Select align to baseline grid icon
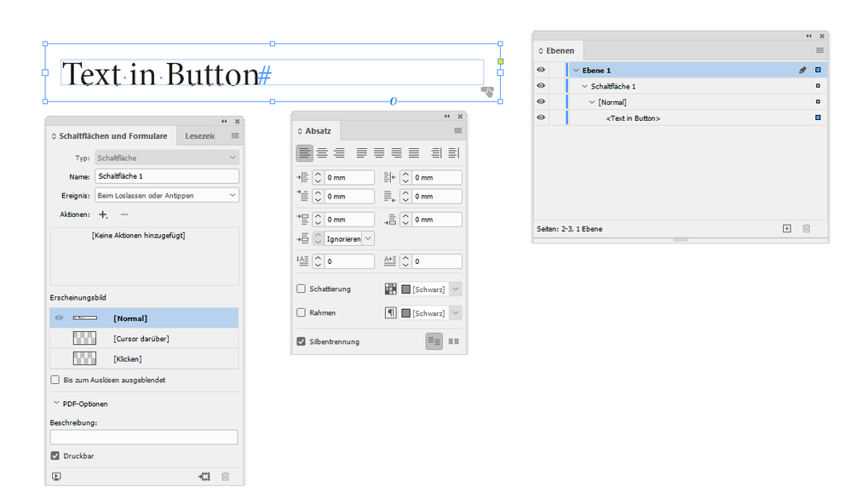 coord(454,341)
